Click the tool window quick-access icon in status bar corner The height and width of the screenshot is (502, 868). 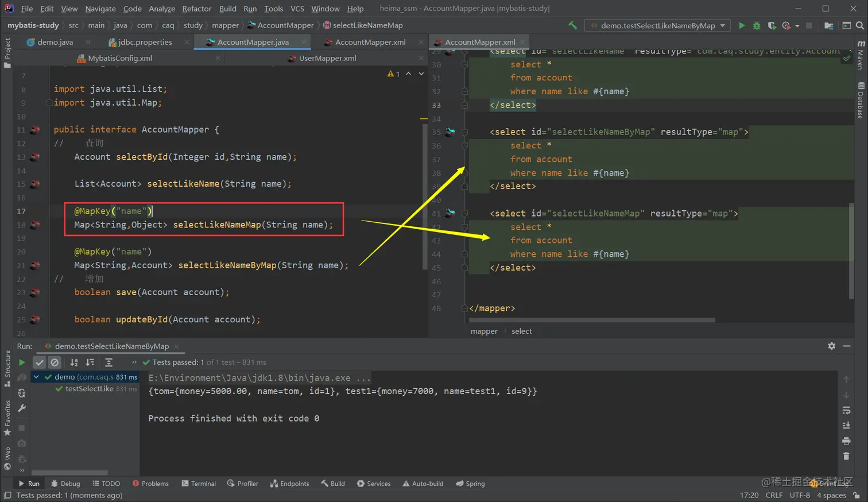coord(7,495)
